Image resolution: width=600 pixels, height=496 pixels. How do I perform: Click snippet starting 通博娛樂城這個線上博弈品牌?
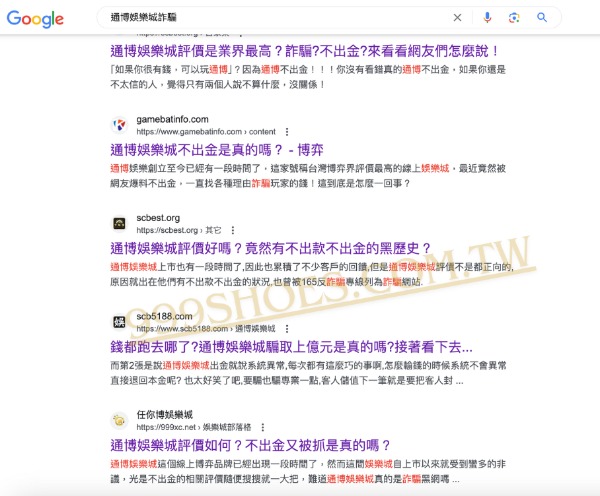(308, 471)
